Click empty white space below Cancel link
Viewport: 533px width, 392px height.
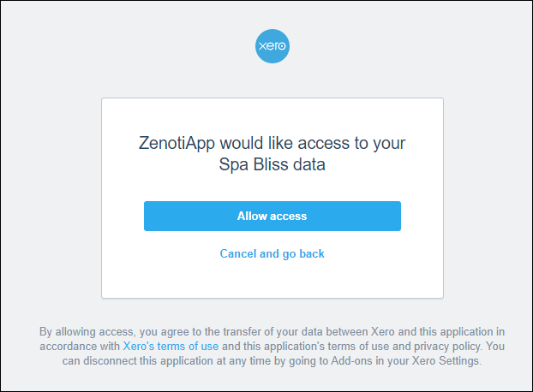(x=272, y=280)
